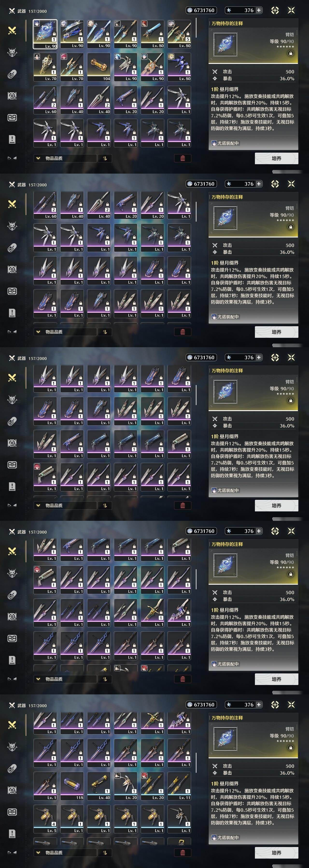
Task: Click the red trash icon in the topmost view
Action: [x=183, y=158]
